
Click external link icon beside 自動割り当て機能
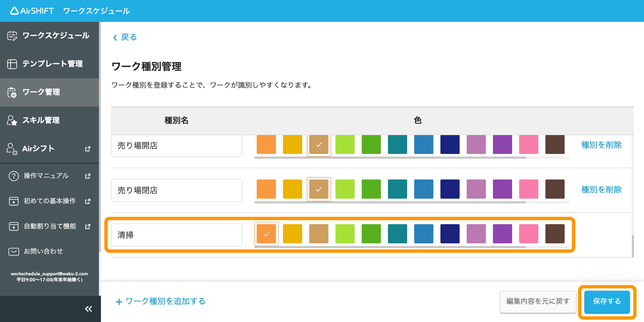pyautogui.click(x=88, y=226)
